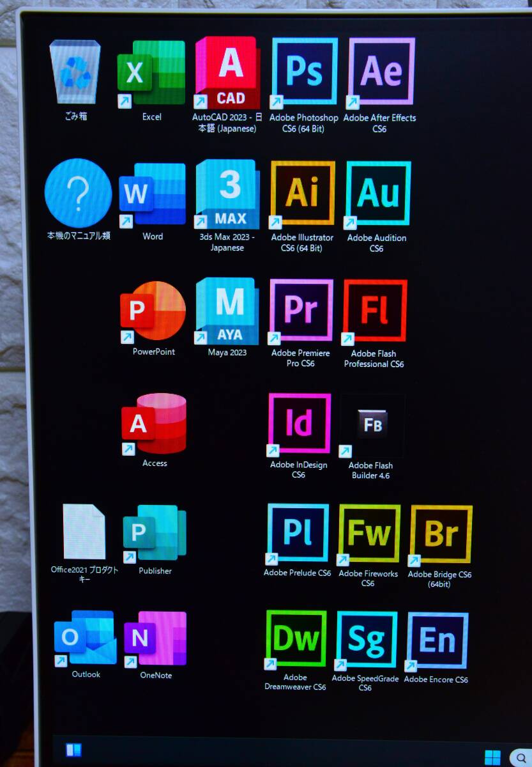
Task: Open Adobe Illustrator CS6 (64 Bit)
Action: (x=302, y=194)
